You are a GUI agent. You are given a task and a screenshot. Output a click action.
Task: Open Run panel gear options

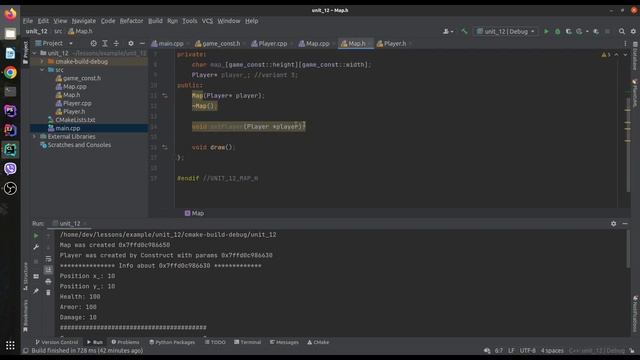pos(613,224)
